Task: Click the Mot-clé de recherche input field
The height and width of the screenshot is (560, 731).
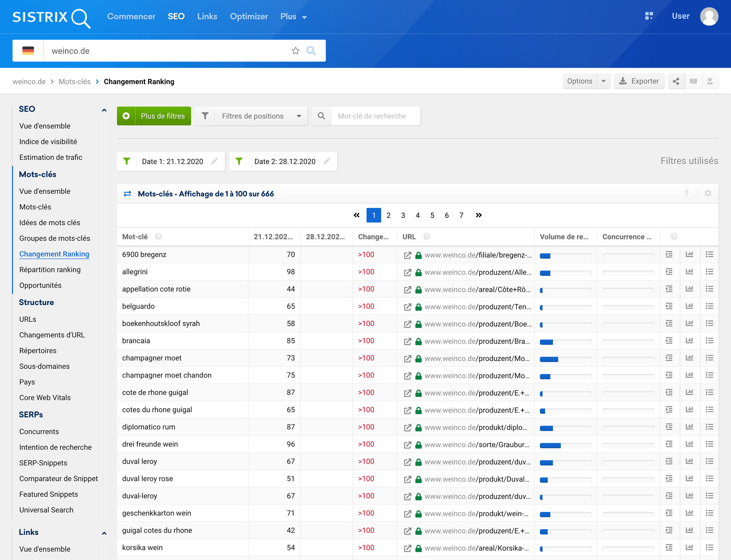Action: coord(375,116)
